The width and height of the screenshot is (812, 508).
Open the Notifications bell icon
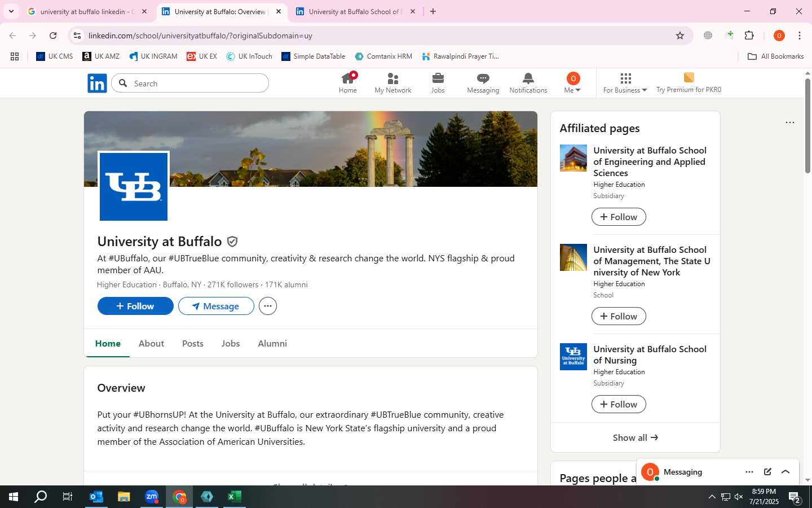tap(528, 83)
